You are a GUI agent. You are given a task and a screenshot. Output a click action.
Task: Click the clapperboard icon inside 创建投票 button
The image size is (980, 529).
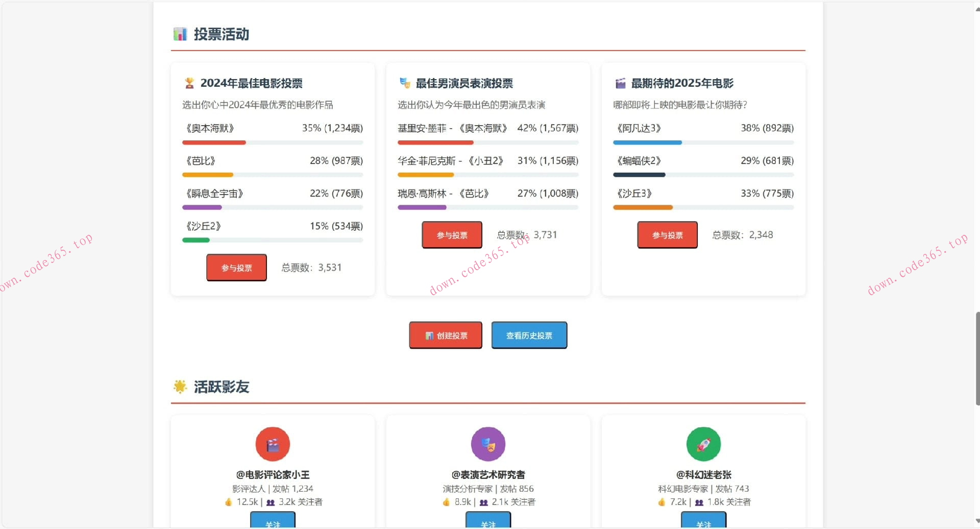[x=429, y=335]
